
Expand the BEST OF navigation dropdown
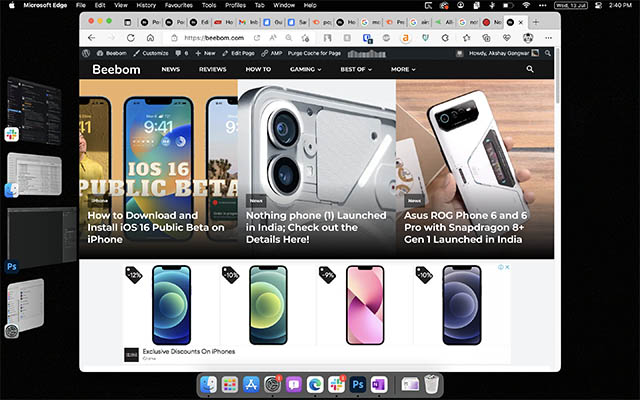355,70
